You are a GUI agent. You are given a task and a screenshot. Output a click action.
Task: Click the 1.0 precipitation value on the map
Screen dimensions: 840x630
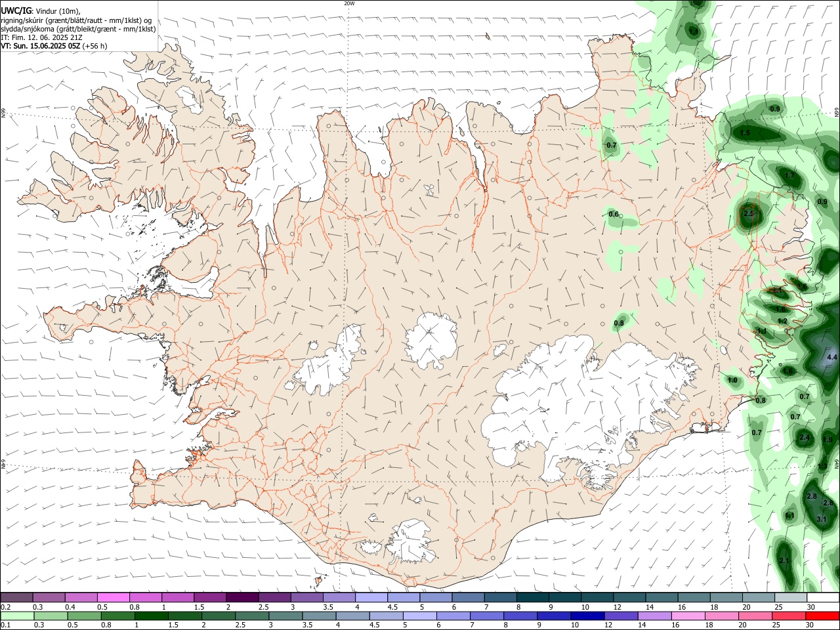[x=732, y=381]
